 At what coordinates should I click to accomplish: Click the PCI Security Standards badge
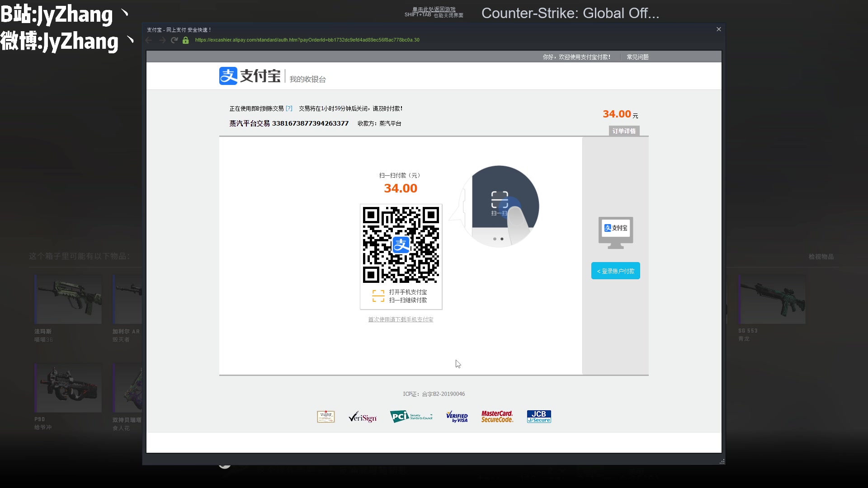click(x=411, y=417)
